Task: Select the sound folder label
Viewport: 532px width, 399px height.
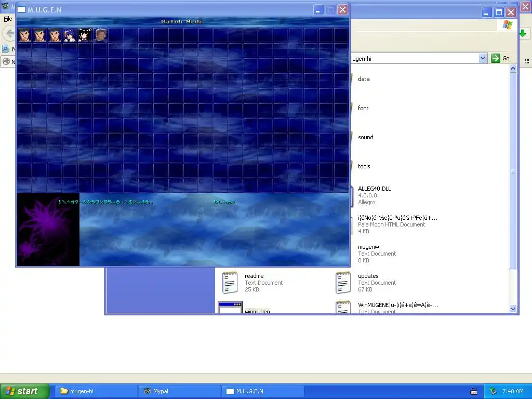Action: [x=365, y=137]
